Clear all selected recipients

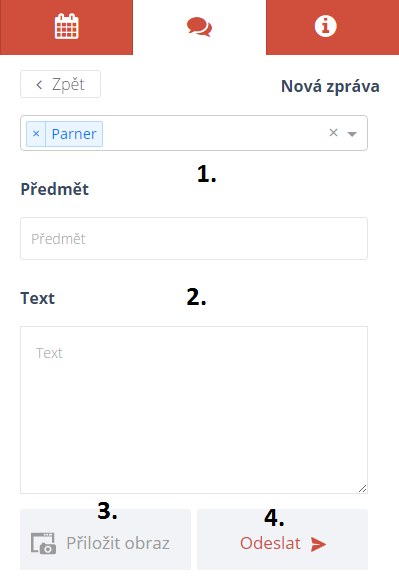333,133
